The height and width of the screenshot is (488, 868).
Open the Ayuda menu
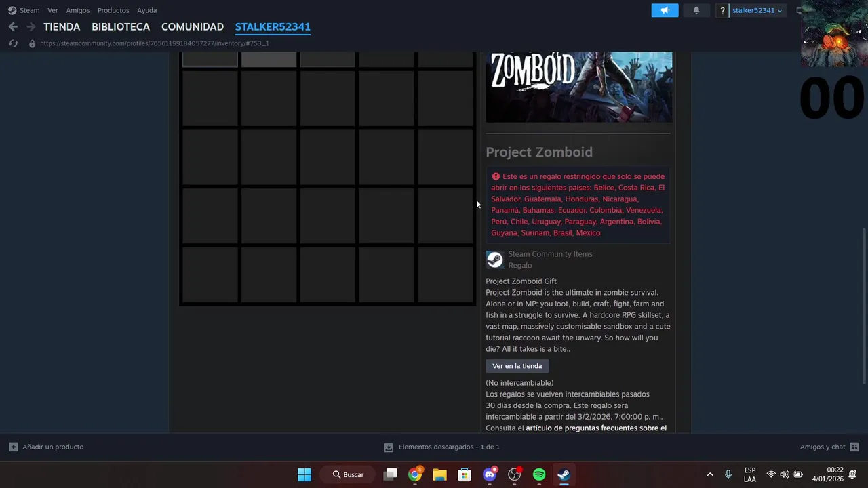147,10
